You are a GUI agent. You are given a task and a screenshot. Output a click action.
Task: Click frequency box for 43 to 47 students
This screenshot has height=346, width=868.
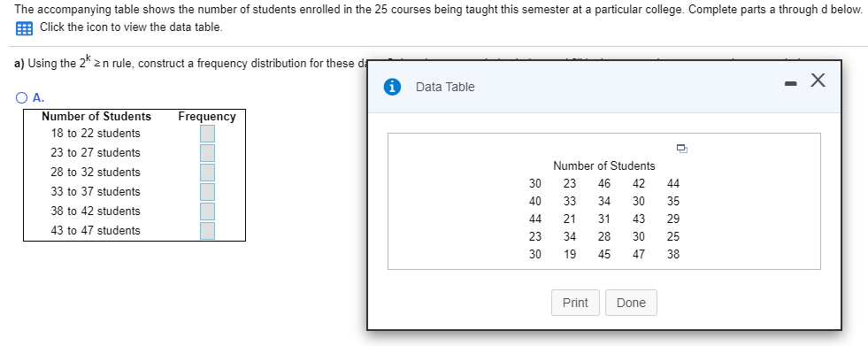point(208,230)
